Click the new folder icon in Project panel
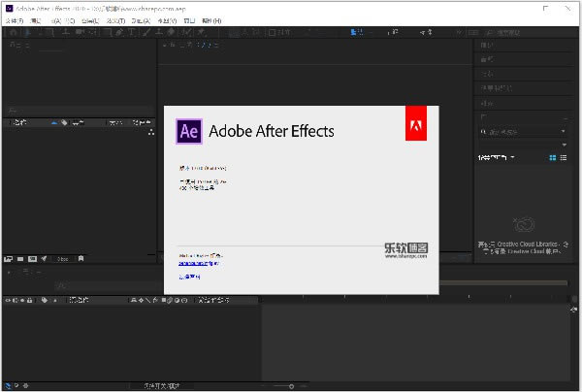The image size is (582, 392). (19, 259)
